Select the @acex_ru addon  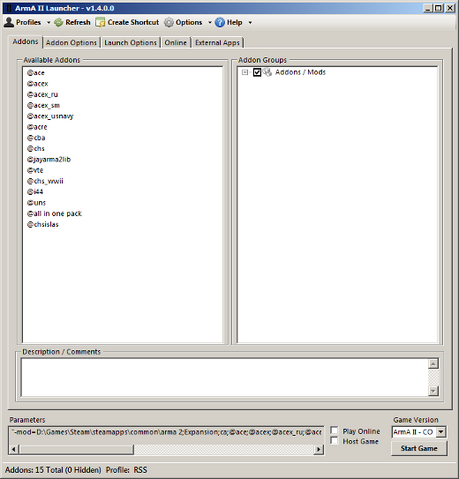(42, 94)
